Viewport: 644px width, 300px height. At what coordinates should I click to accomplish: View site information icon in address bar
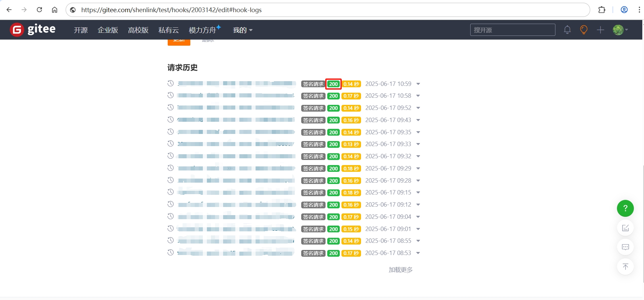click(x=73, y=10)
